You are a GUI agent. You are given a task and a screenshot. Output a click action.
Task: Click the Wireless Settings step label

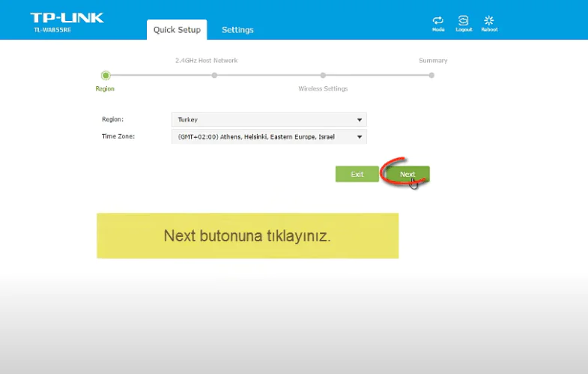[x=323, y=88]
